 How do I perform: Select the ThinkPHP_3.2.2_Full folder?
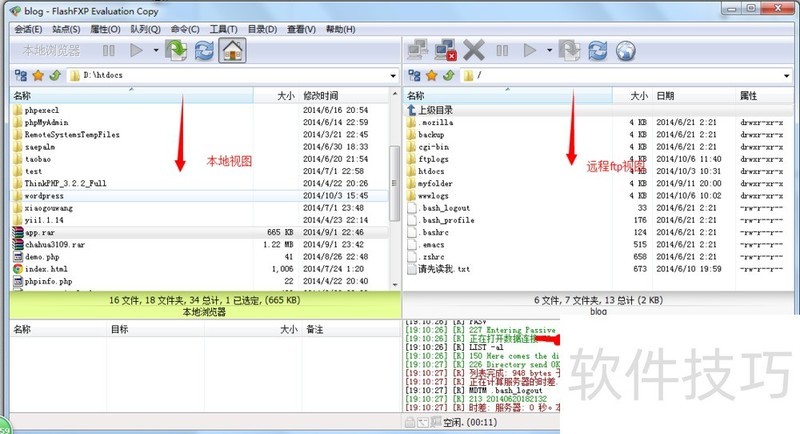pyautogui.click(x=65, y=184)
